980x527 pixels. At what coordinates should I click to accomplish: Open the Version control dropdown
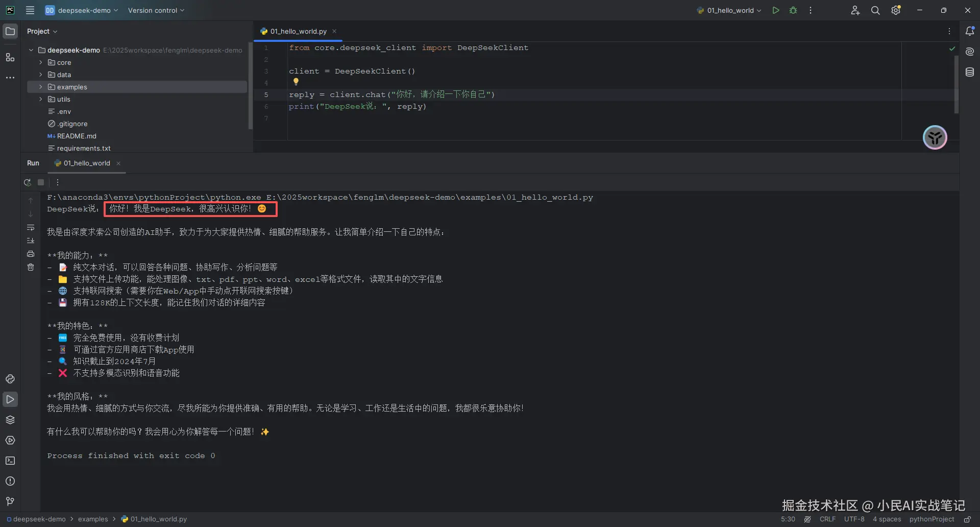point(156,10)
